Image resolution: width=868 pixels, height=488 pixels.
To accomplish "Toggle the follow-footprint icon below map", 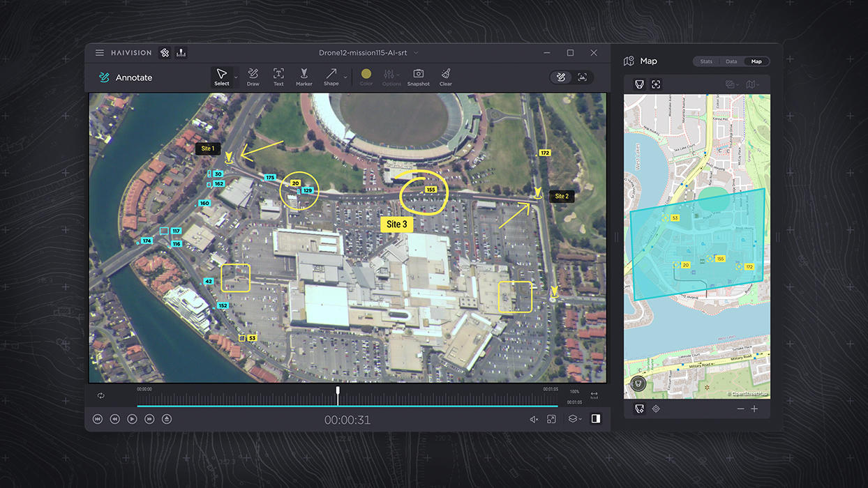I will coord(639,409).
